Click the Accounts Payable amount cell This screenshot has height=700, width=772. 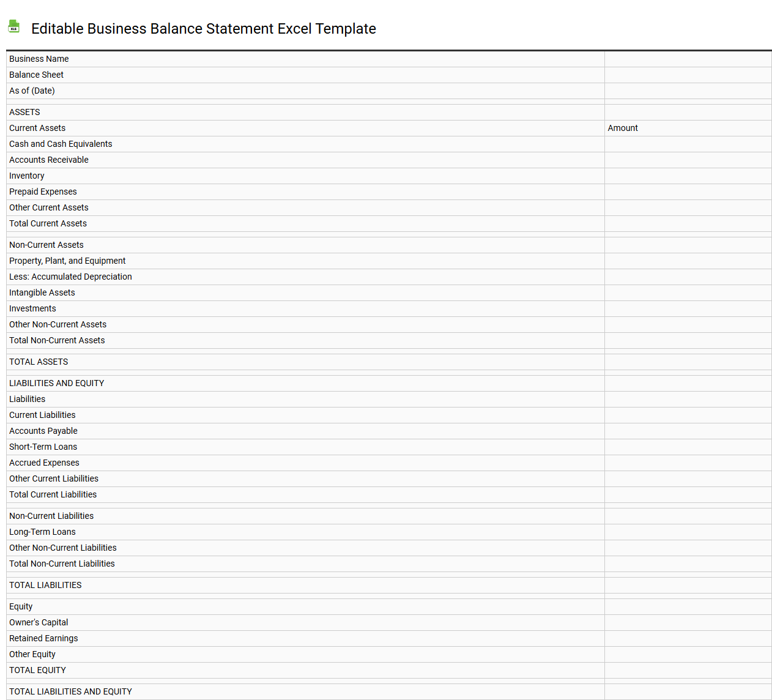click(688, 431)
